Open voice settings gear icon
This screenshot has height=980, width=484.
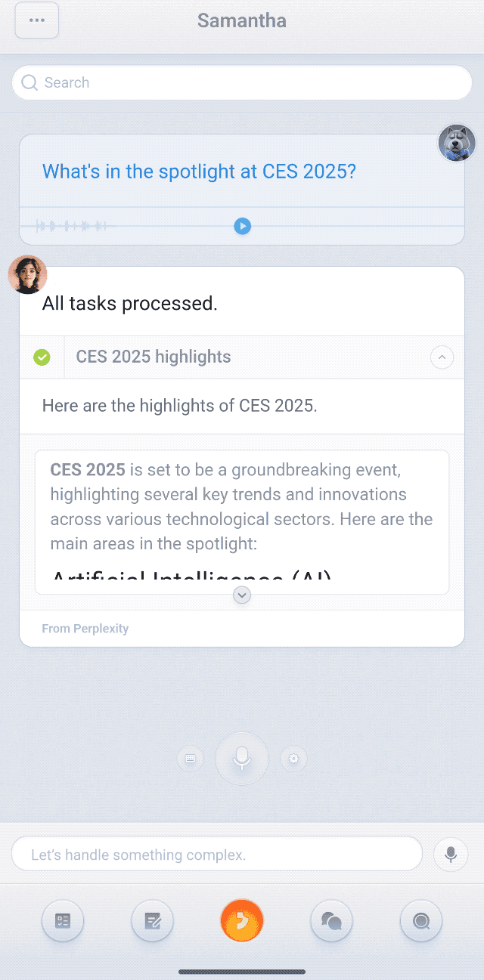pos(293,759)
